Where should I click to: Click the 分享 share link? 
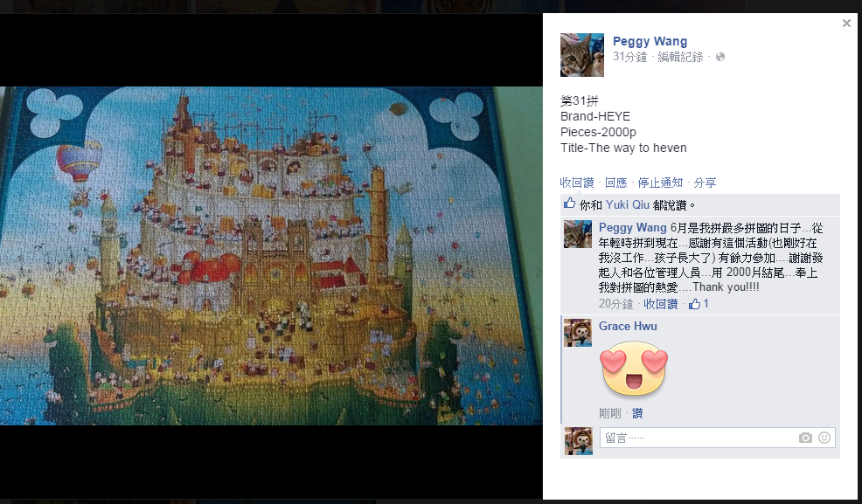click(705, 183)
